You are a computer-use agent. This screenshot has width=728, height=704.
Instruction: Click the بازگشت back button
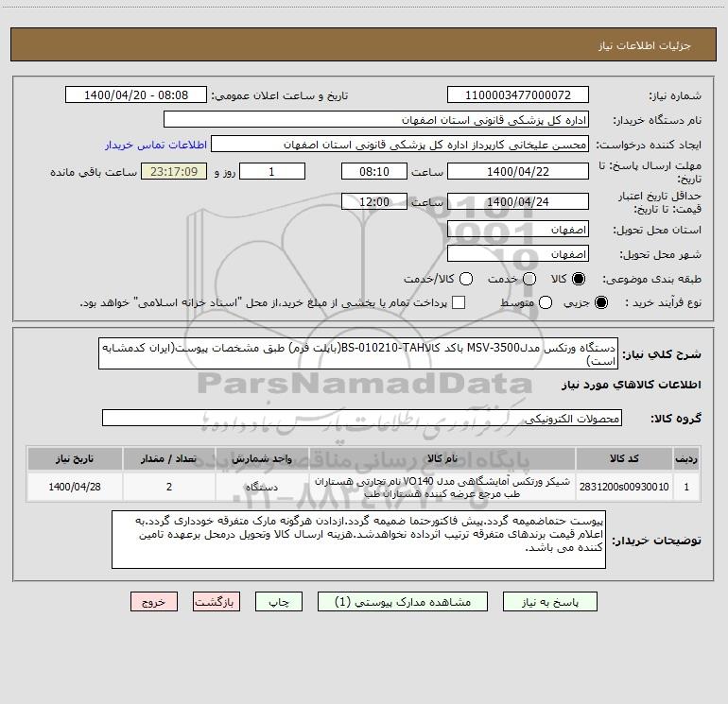coord(217,602)
